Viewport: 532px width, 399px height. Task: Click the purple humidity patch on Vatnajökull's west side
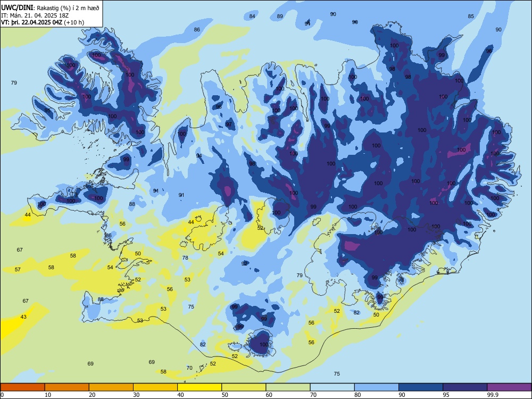click(x=353, y=245)
